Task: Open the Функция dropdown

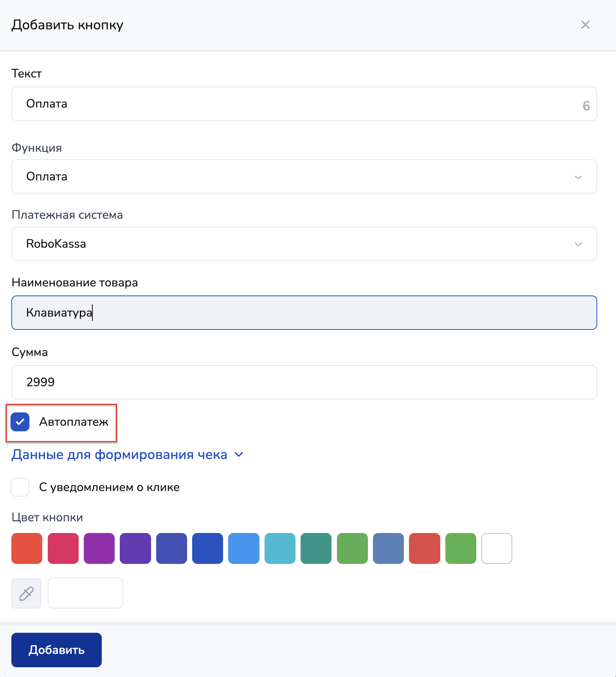Action: [304, 176]
